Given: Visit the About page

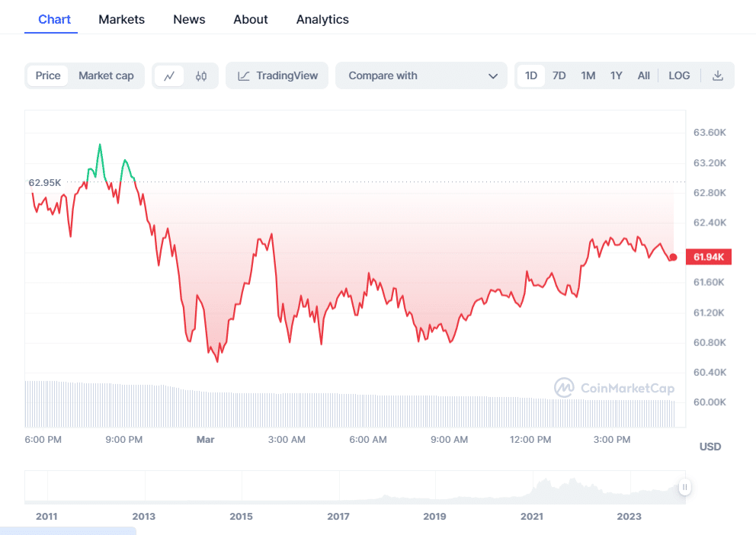Looking at the screenshot, I should 250,19.
